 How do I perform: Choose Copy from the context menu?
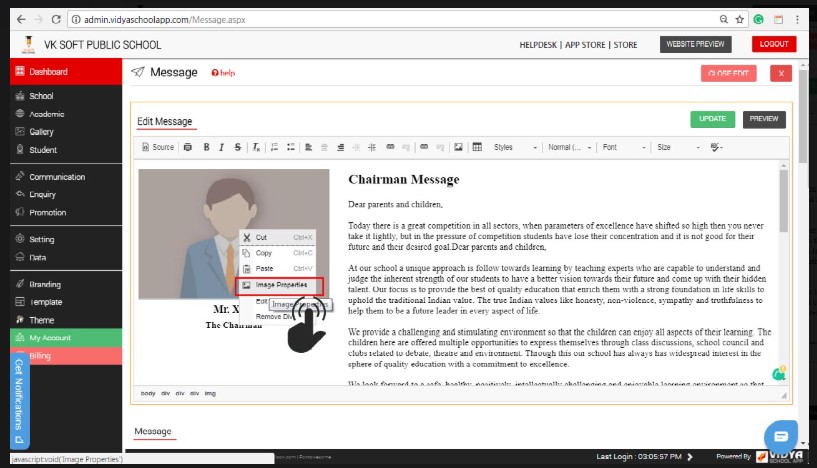click(278, 253)
